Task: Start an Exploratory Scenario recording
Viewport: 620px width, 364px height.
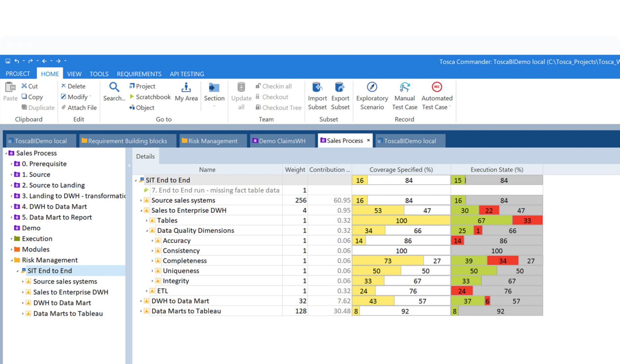Action: [x=372, y=88]
